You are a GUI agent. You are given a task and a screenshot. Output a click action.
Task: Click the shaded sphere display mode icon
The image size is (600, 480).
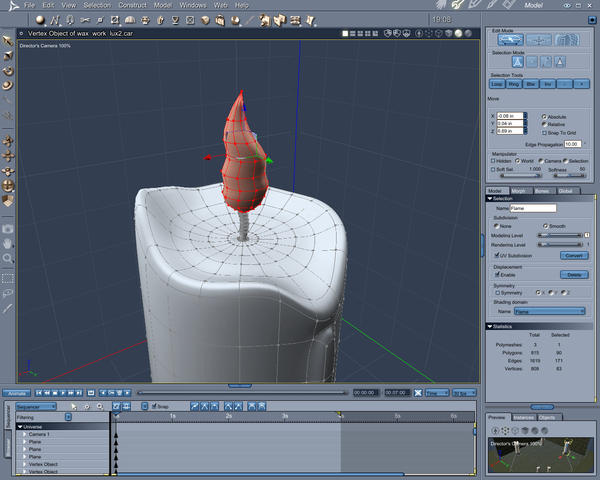(x=458, y=34)
